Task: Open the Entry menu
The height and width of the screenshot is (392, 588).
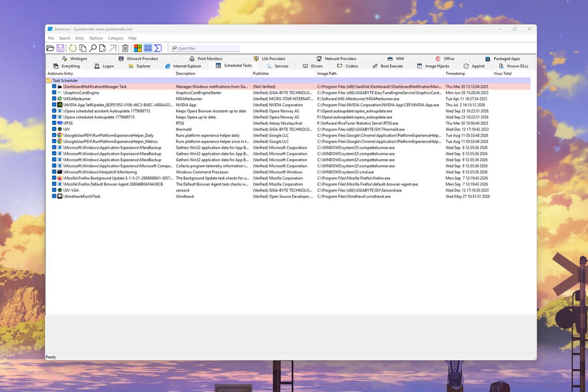Action: (80, 38)
